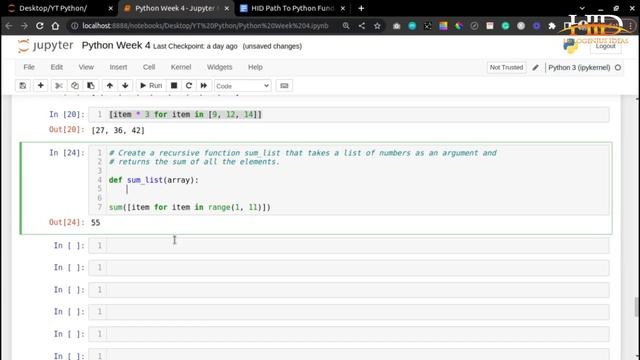Viewport: 640px width, 360px height.
Task: Close the Python Week 4 browser tab
Action: [x=227, y=8]
